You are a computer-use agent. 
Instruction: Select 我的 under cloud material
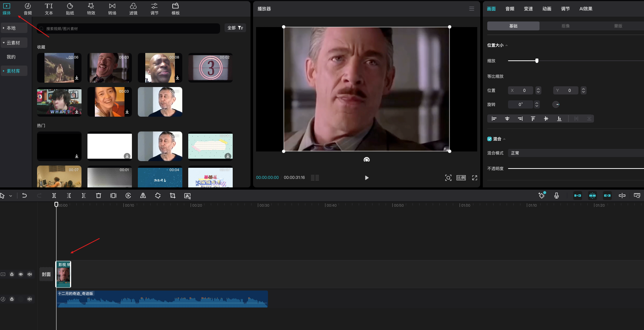pyautogui.click(x=11, y=57)
